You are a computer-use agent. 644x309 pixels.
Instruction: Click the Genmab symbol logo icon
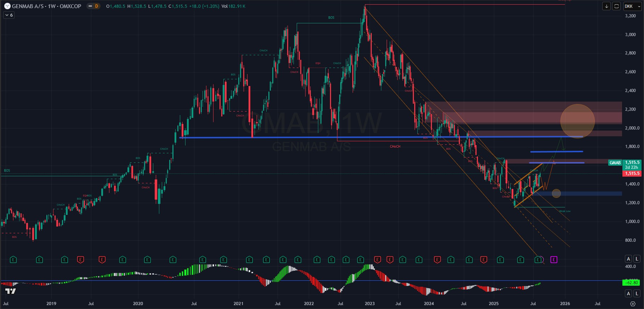coord(7,6)
